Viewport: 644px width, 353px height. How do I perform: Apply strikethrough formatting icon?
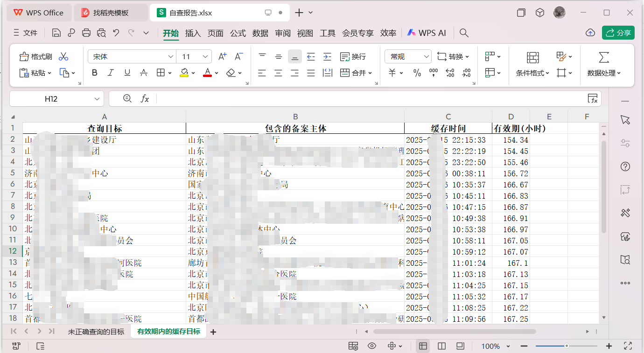(x=144, y=73)
